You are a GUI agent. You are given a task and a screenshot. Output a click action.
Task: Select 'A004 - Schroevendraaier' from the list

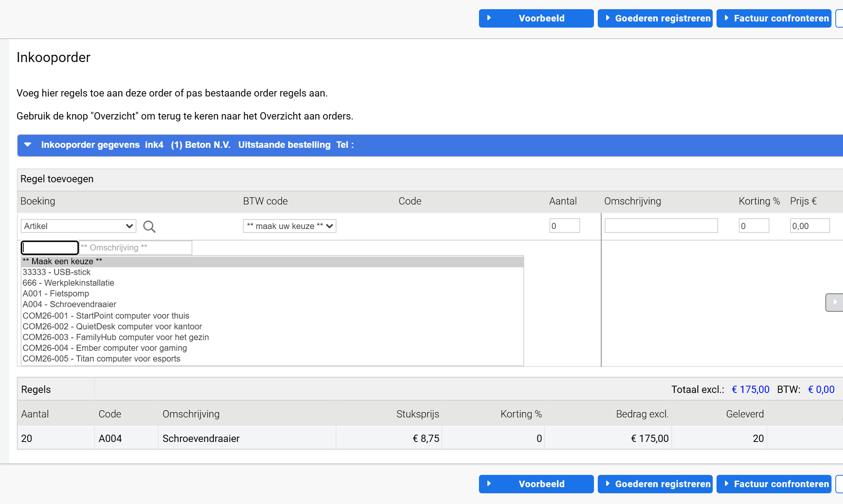point(272,304)
